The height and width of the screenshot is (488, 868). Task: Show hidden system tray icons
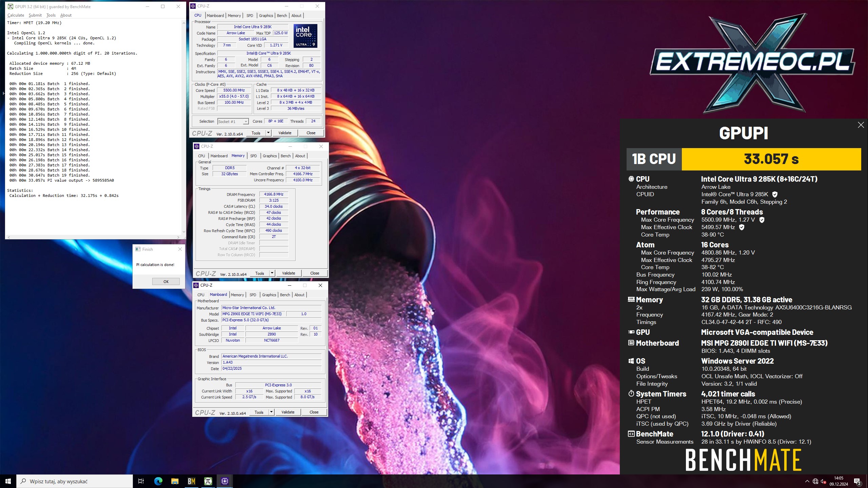point(807,481)
